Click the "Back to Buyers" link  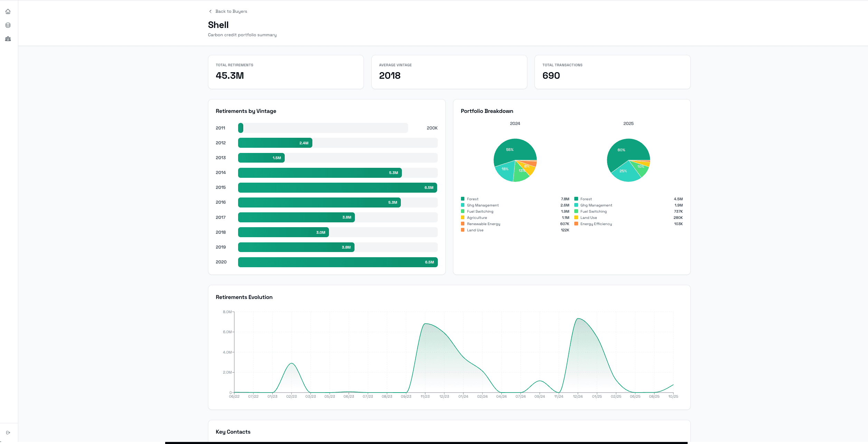point(232,11)
